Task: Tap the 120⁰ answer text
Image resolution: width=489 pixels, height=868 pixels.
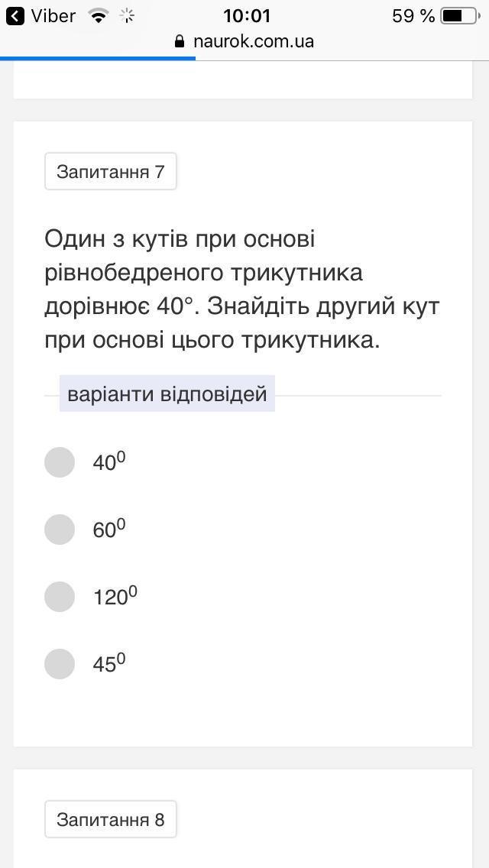Action: click(115, 597)
